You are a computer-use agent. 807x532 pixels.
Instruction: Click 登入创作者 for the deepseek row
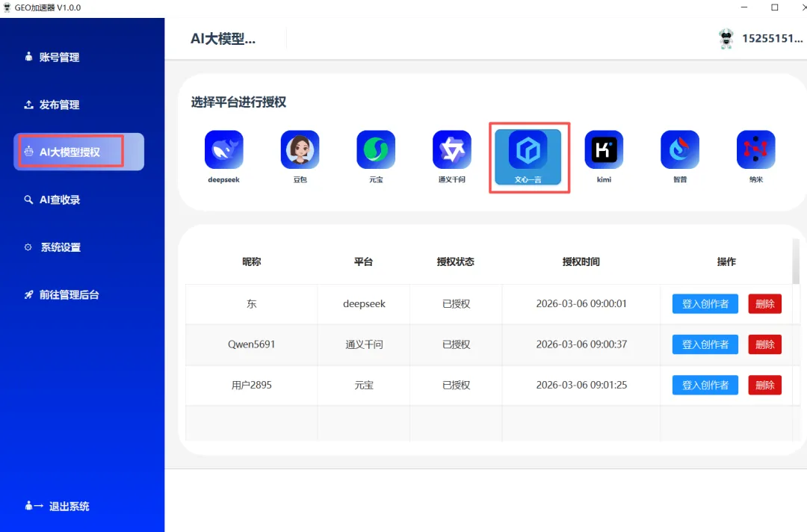(x=705, y=303)
